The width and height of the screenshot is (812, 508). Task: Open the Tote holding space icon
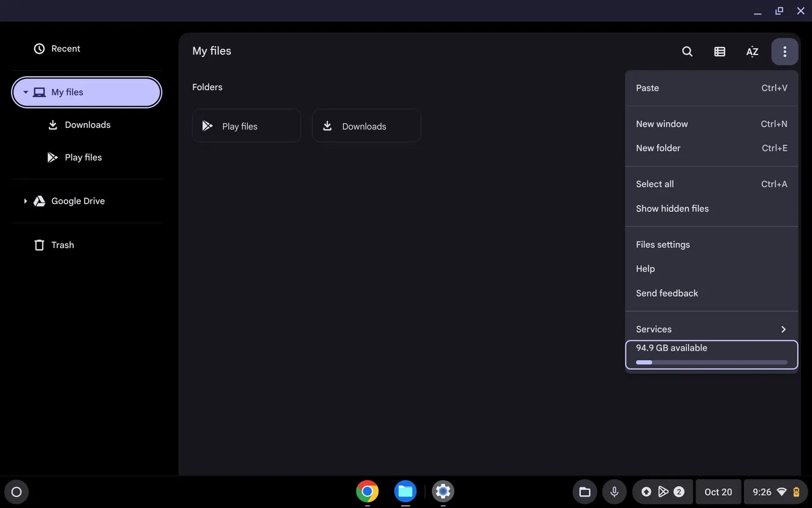coord(585,492)
